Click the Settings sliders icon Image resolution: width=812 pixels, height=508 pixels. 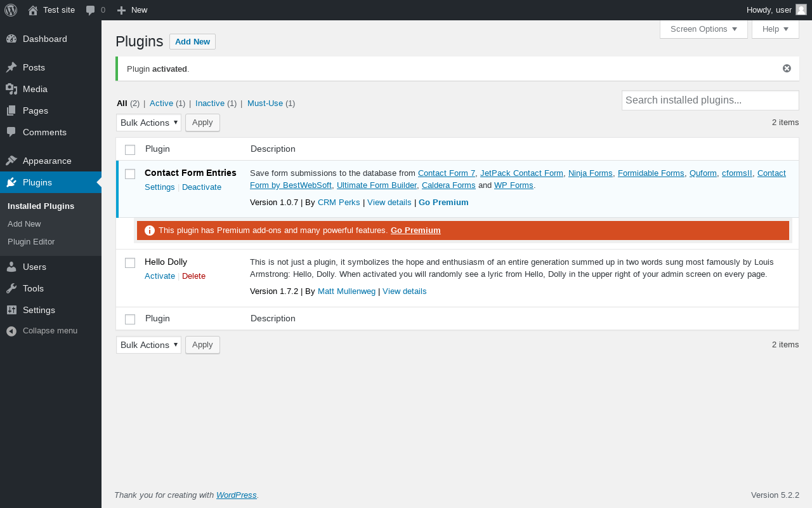point(11,310)
